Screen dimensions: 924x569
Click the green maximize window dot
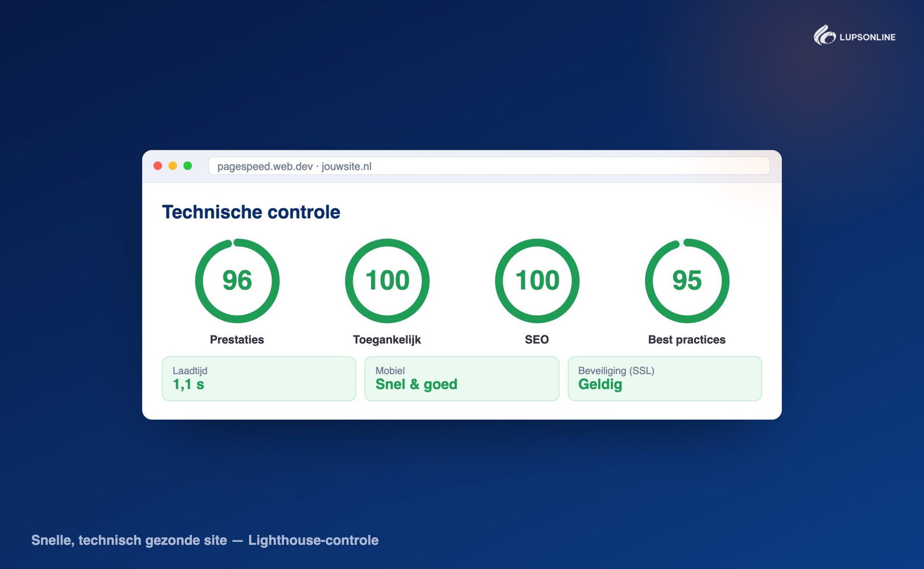click(188, 166)
